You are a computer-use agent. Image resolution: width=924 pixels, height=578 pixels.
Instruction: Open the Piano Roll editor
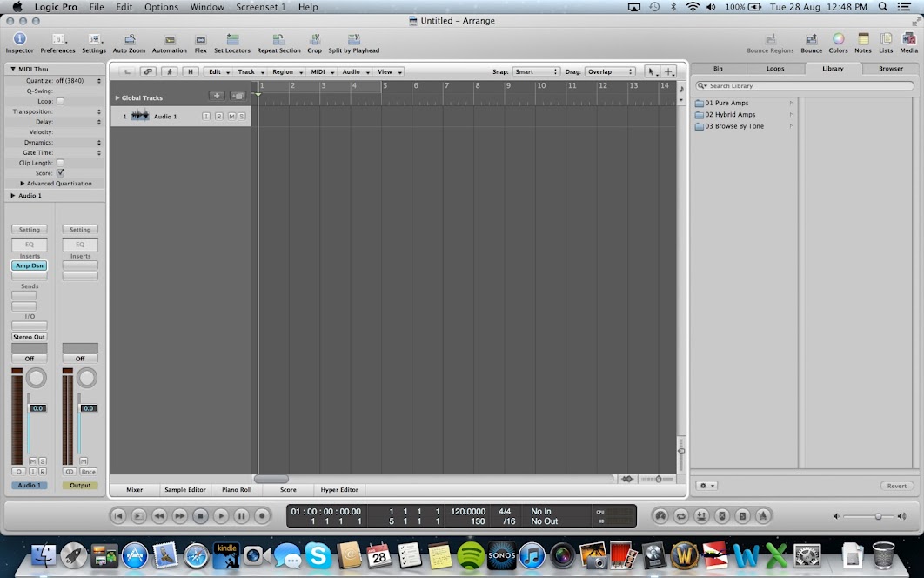pyautogui.click(x=237, y=490)
